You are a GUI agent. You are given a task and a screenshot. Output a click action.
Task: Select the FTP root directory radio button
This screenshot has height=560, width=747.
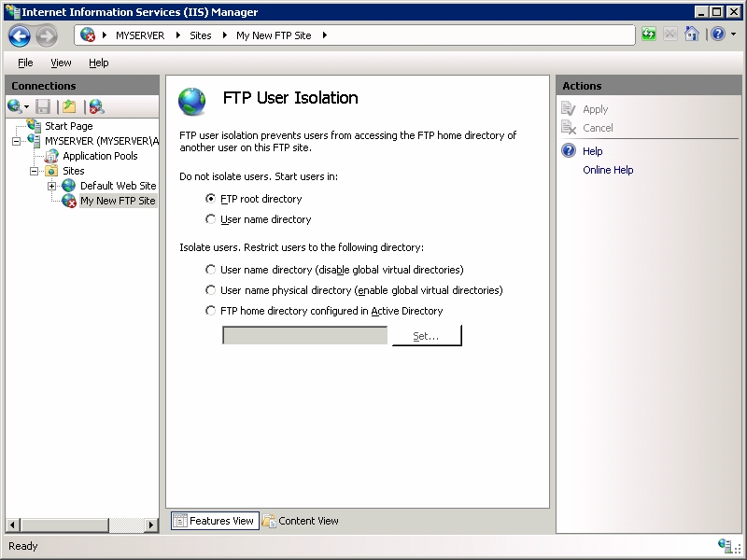pos(210,198)
